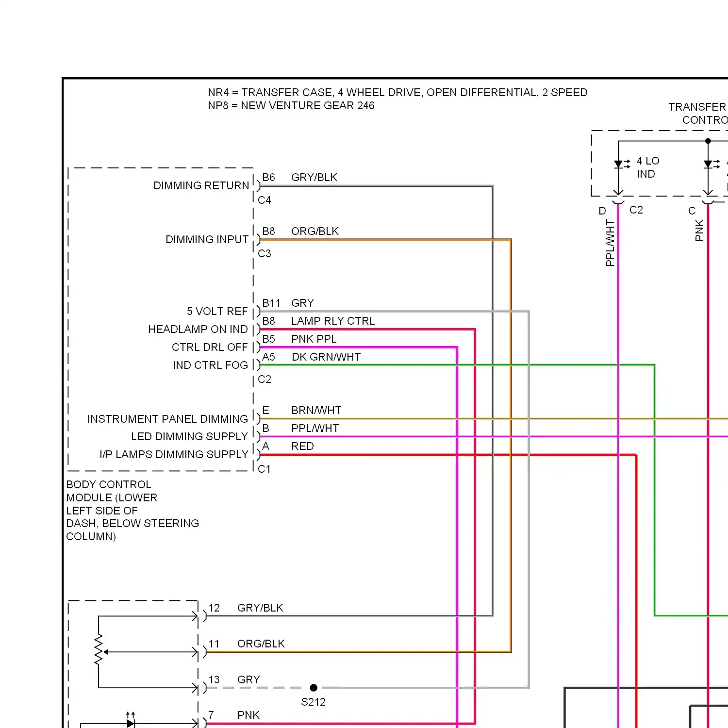The image size is (728, 728).
Task: Select the 'LED DIMMING SUPPLY' label
Action: [x=190, y=436]
